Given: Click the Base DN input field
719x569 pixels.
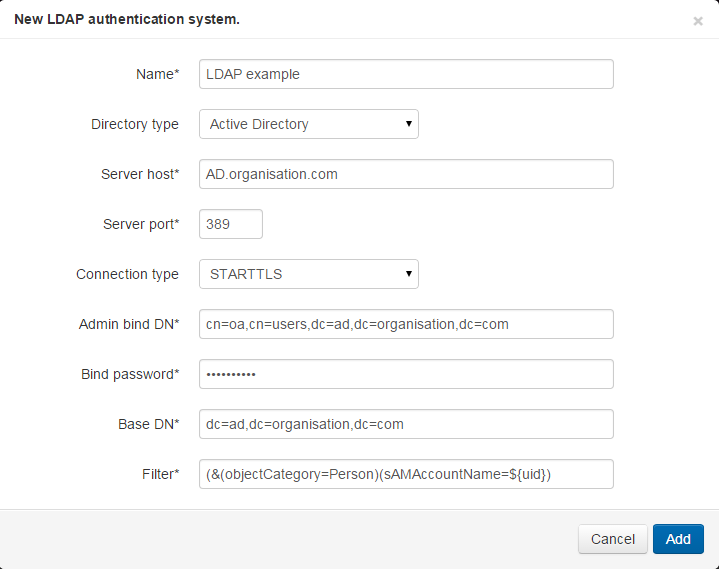Looking at the screenshot, I should coord(406,424).
